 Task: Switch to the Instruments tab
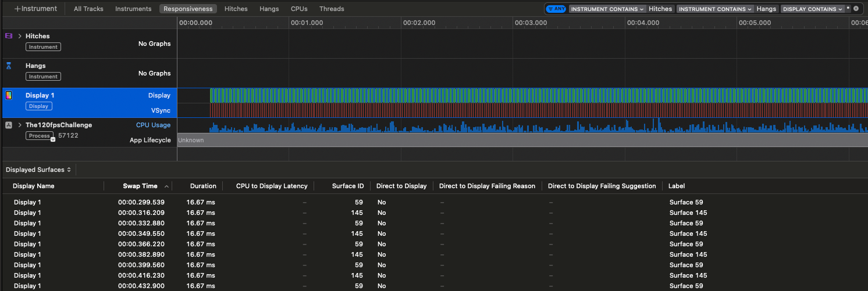(133, 9)
